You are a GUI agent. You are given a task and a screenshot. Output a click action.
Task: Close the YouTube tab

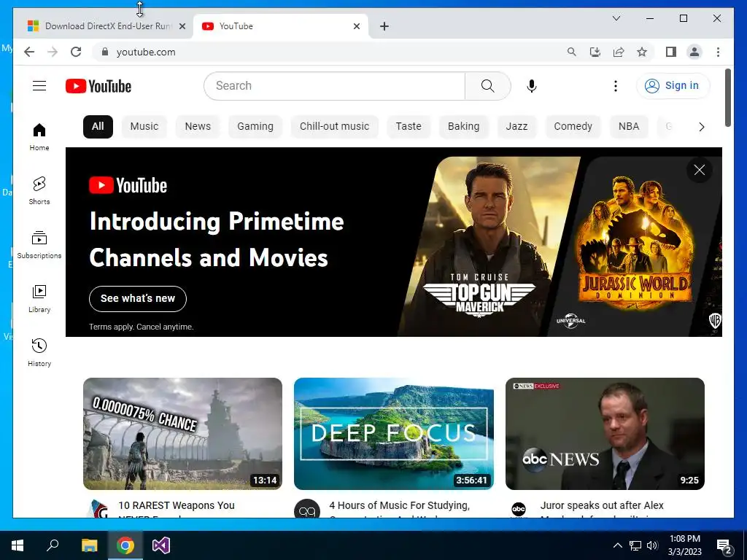(x=356, y=26)
